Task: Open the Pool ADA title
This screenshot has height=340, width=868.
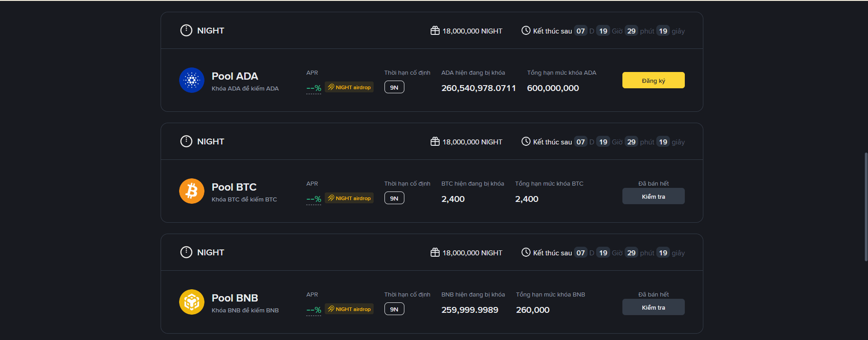Action: point(235,76)
